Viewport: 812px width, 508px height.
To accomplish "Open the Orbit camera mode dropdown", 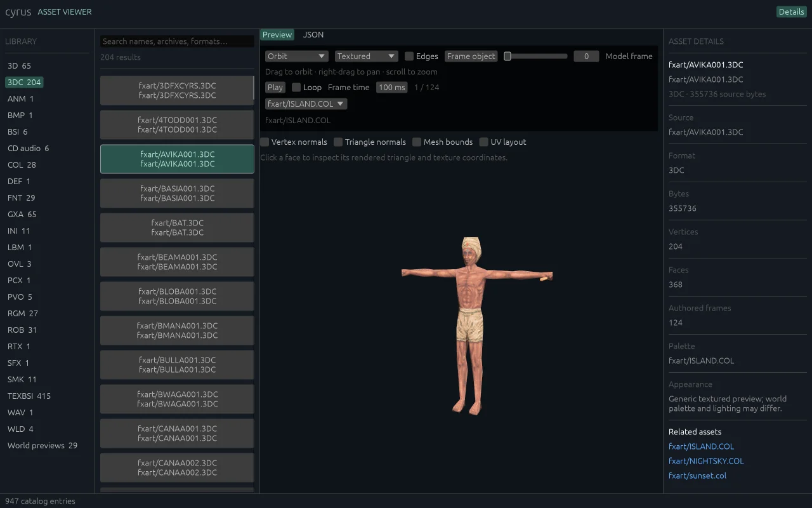I will point(297,56).
